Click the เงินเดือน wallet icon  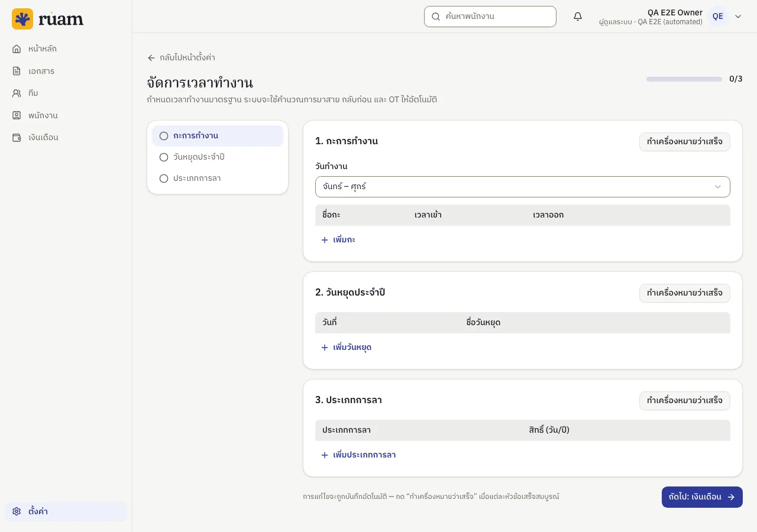pyautogui.click(x=17, y=137)
